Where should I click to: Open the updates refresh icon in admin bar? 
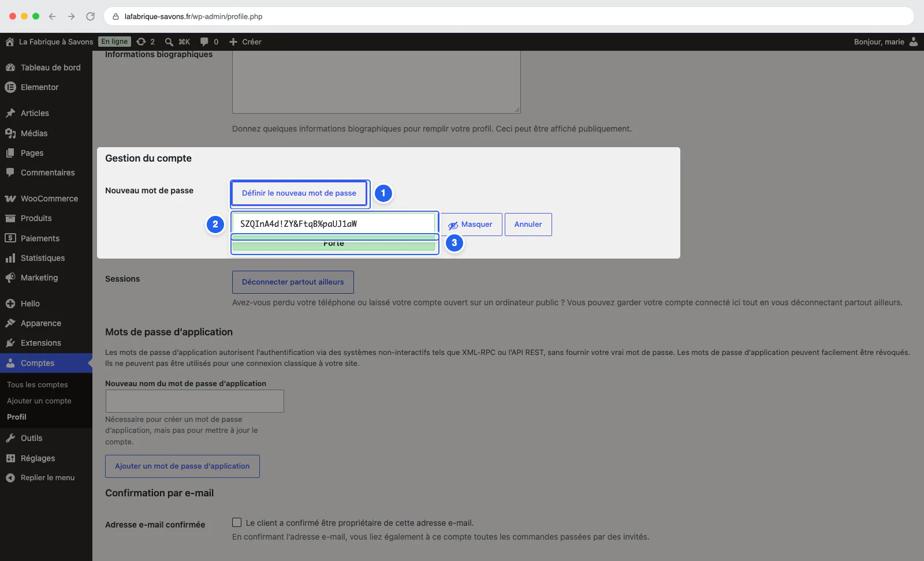tap(141, 42)
